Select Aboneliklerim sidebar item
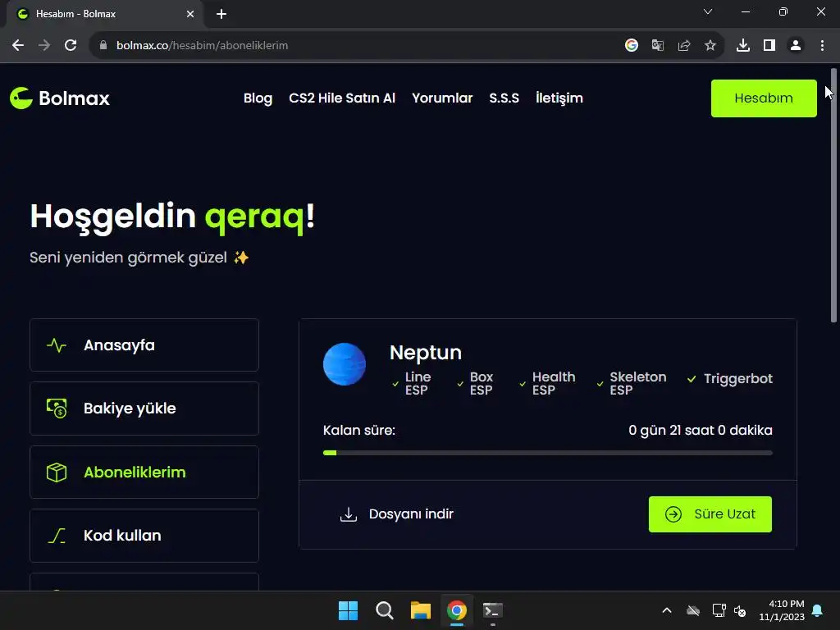Viewport: 840px width, 630px height. pyautogui.click(x=144, y=472)
